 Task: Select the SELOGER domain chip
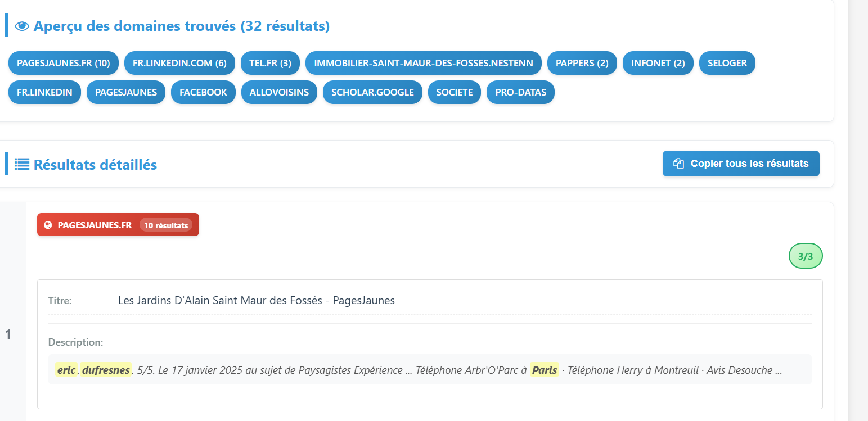coord(727,63)
